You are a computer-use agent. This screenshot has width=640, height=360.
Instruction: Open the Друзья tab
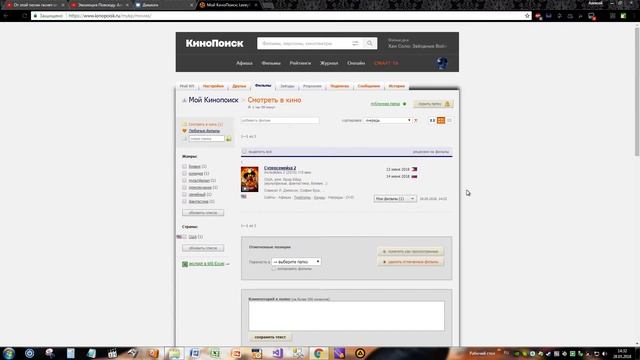[239, 86]
